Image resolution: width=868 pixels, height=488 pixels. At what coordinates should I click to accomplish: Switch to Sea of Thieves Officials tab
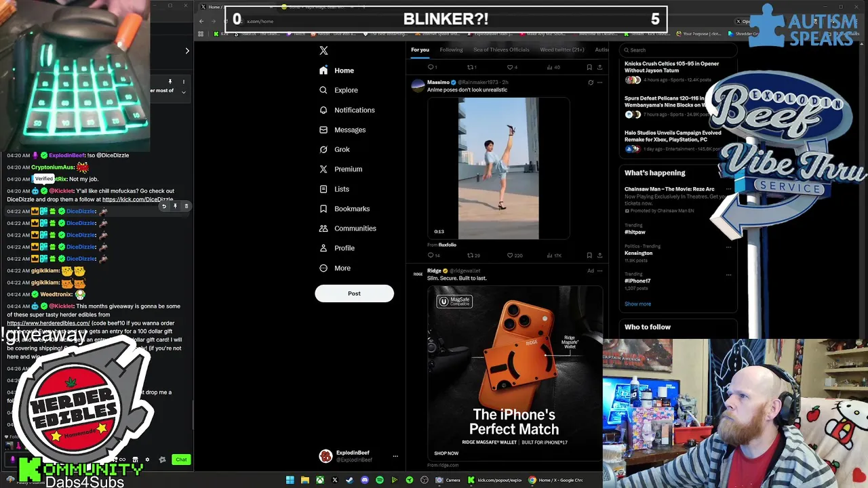tap(501, 49)
